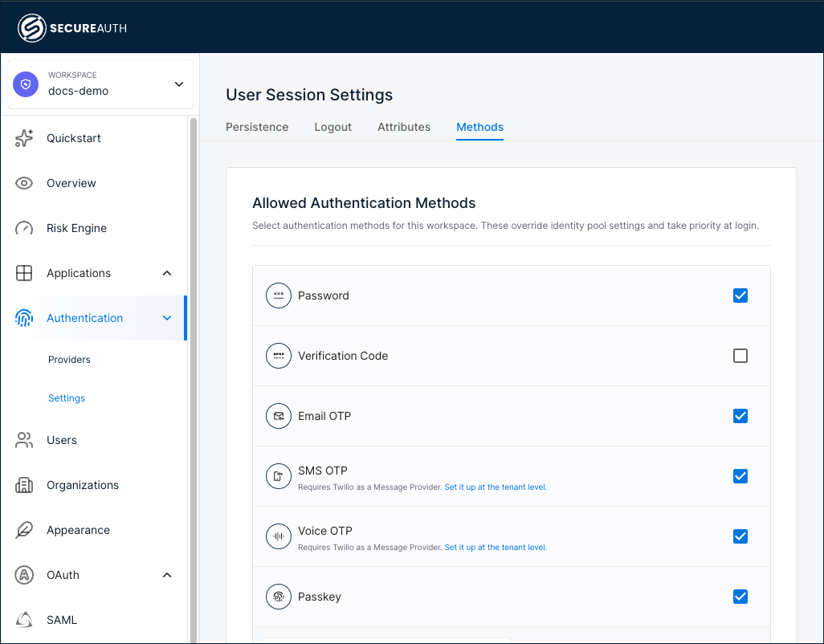Open the Attributes tab
This screenshot has height=644, width=824.
click(x=404, y=127)
